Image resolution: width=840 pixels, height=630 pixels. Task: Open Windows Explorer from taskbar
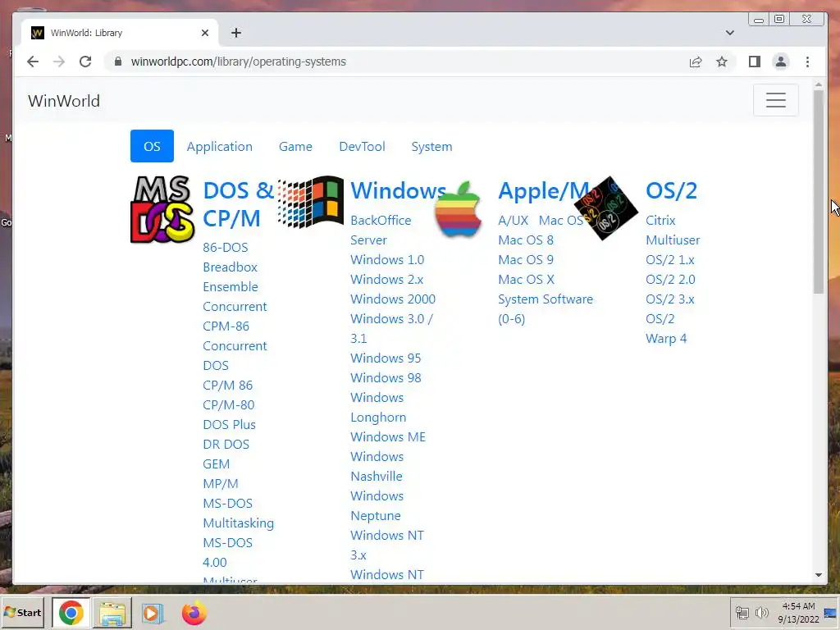tap(112, 613)
